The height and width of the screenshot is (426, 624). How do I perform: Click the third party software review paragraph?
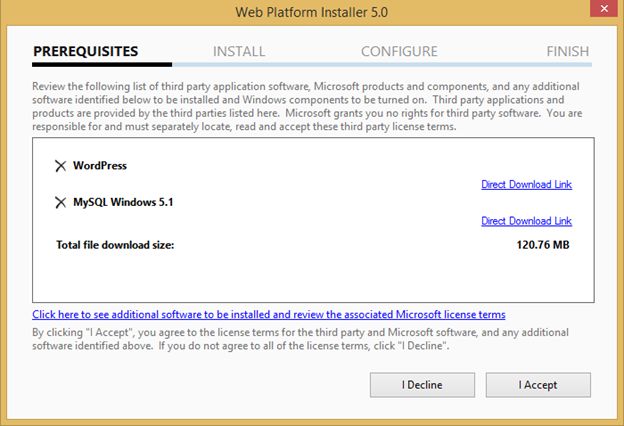click(x=306, y=107)
